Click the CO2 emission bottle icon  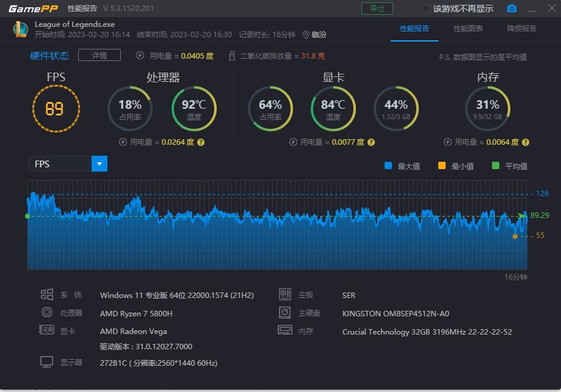(231, 56)
